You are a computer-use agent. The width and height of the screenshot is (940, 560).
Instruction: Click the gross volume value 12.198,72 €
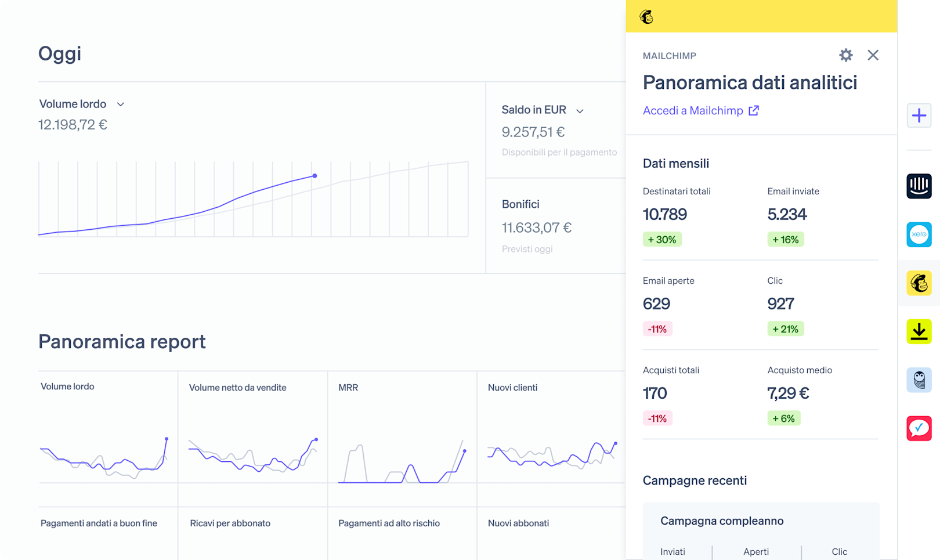[73, 125]
